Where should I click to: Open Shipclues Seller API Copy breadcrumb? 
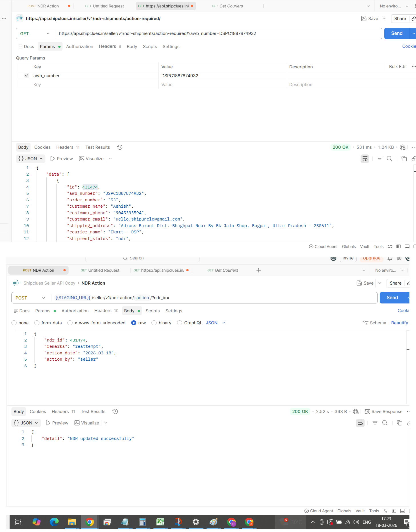[x=49, y=283]
